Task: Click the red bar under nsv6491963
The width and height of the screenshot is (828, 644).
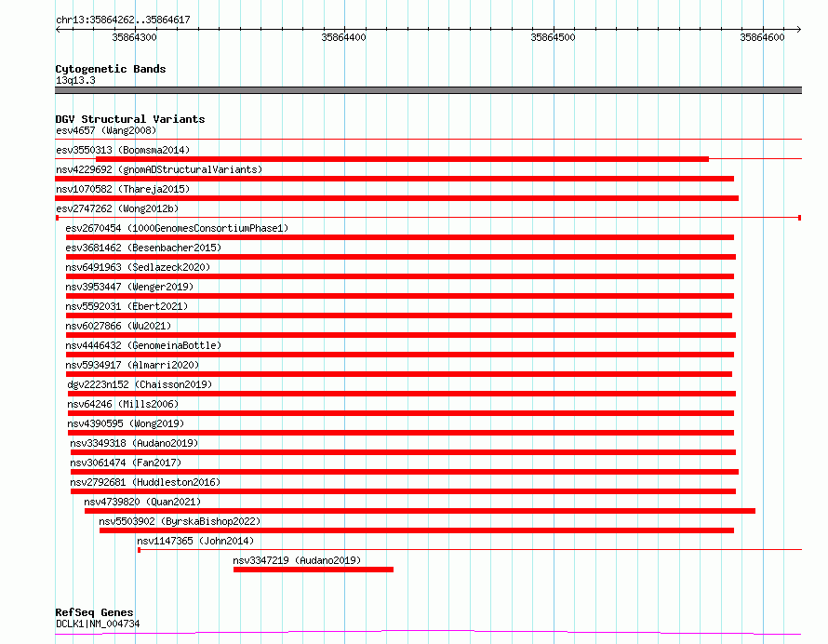Action: point(400,276)
